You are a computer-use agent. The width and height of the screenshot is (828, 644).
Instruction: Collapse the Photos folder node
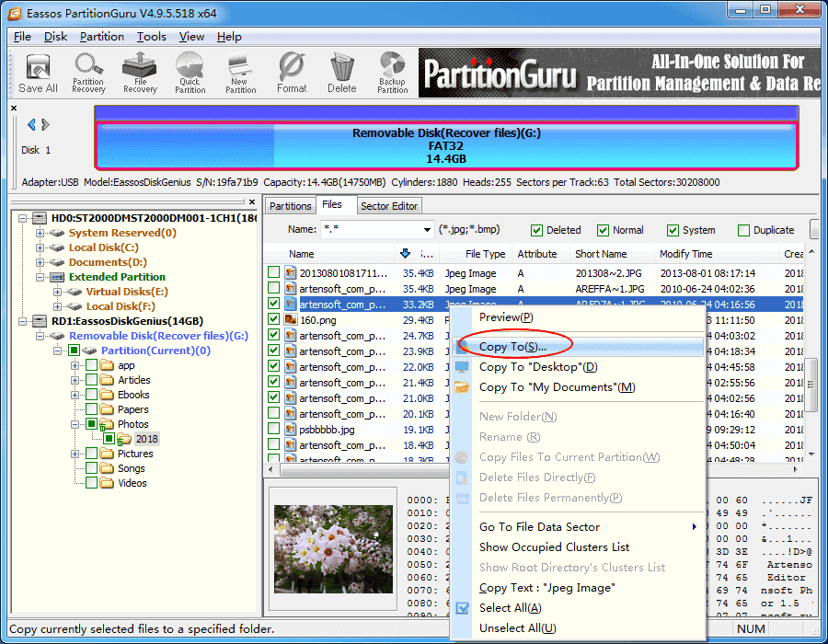click(x=75, y=424)
